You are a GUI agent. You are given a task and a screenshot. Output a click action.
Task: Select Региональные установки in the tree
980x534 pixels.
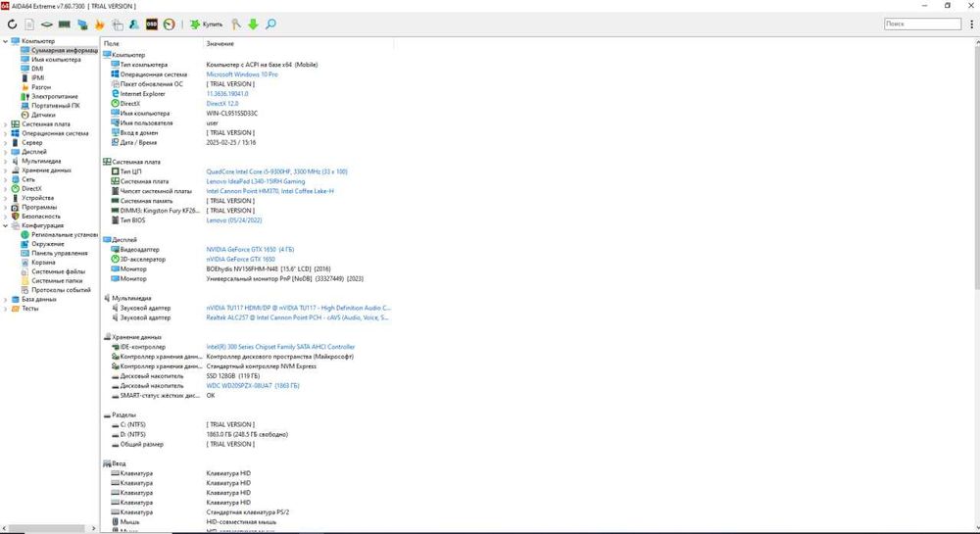click(x=65, y=235)
